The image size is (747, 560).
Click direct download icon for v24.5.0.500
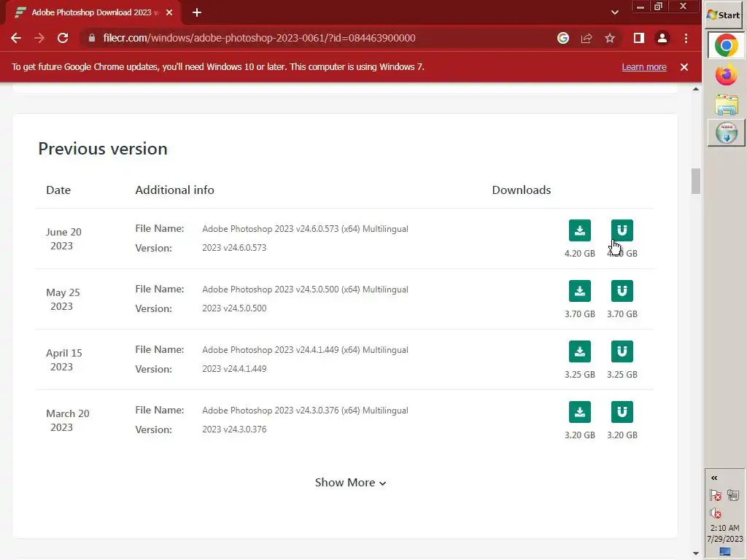(x=579, y=291)
